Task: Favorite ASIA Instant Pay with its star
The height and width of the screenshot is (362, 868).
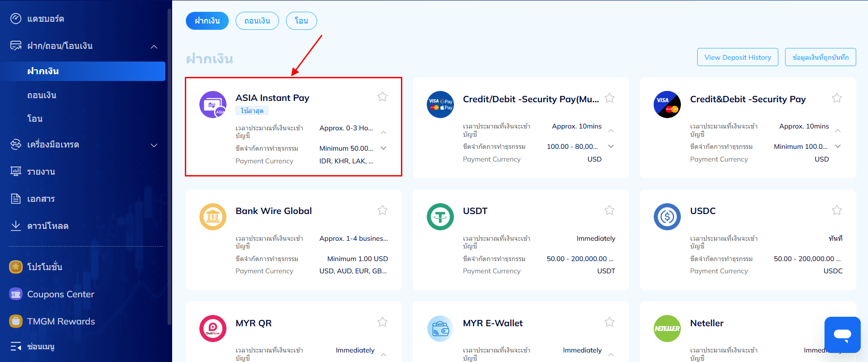Action: pos(382,96)
